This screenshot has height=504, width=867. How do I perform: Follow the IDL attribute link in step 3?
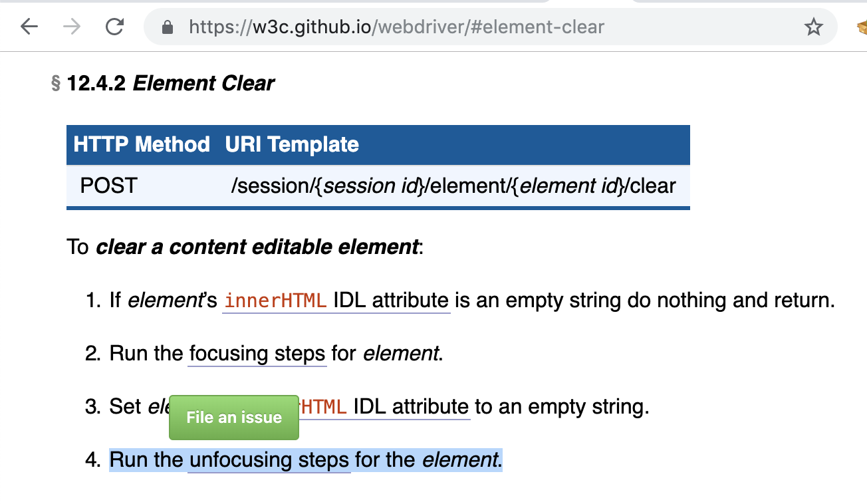click(x=412, y=406)
